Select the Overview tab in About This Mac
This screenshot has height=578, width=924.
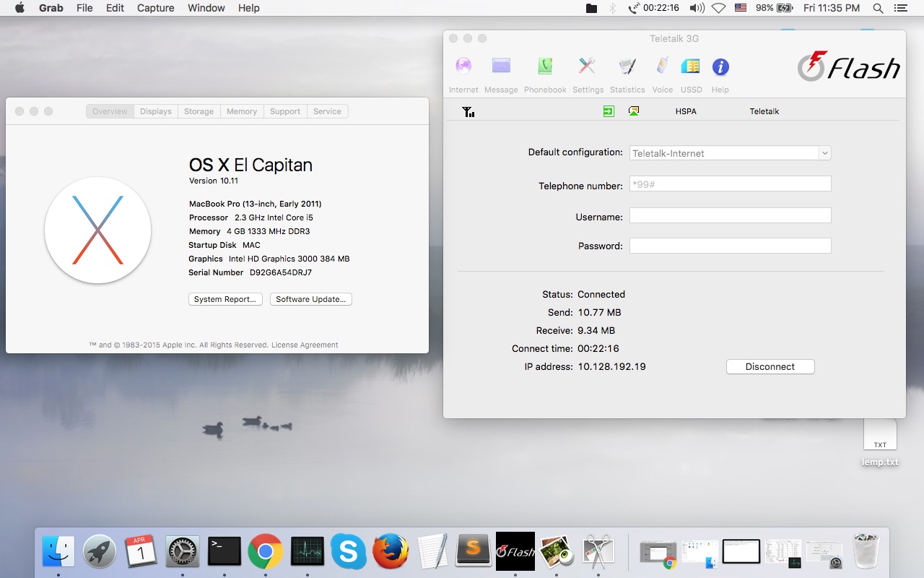pyautogui.click(x=110, y=111)
